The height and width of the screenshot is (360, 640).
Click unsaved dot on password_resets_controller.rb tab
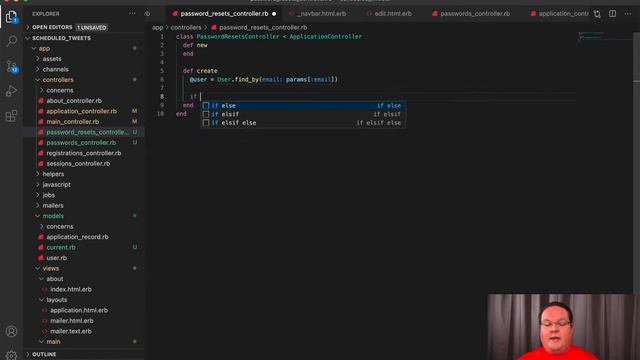[x=274, y=14]
